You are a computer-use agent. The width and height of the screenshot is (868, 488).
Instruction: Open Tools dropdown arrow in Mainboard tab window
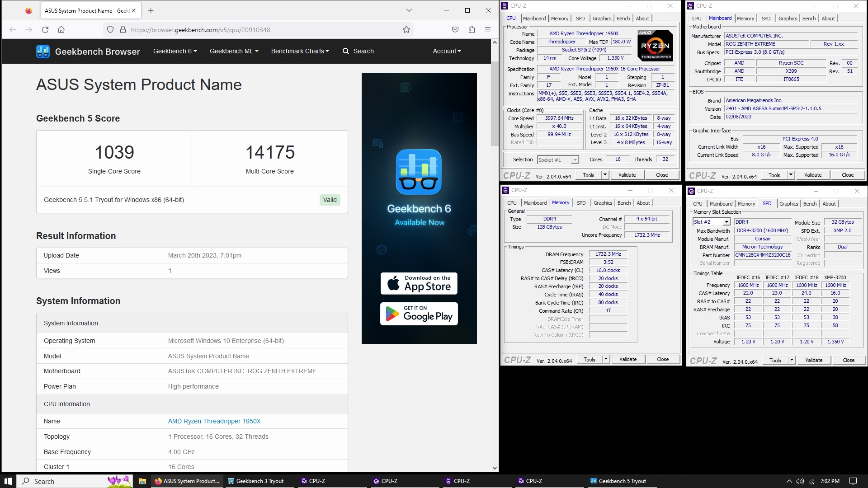[x=791, y=175]
